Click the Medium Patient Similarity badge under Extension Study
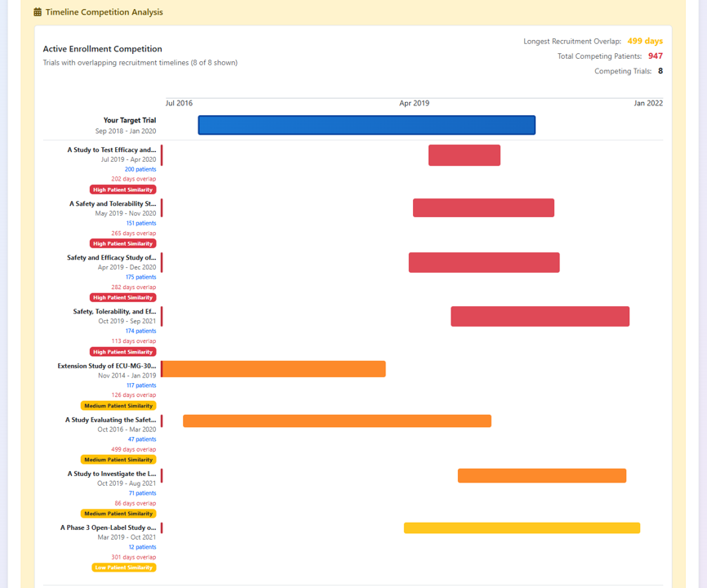This screenshot has height=588, width=707. point(120,405)
